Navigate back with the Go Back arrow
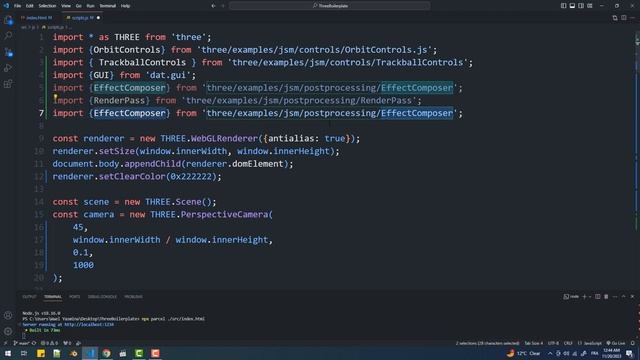Image resolution: width=640 pixels, height=360 pixels. (x=213, y=6)
